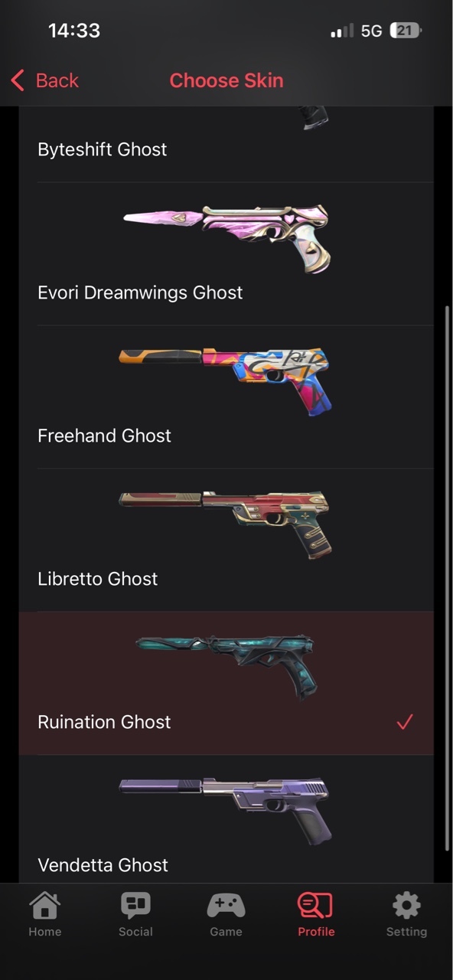
Task: Tap the purple Vendetta Ghost gun image
Action: 226,810
